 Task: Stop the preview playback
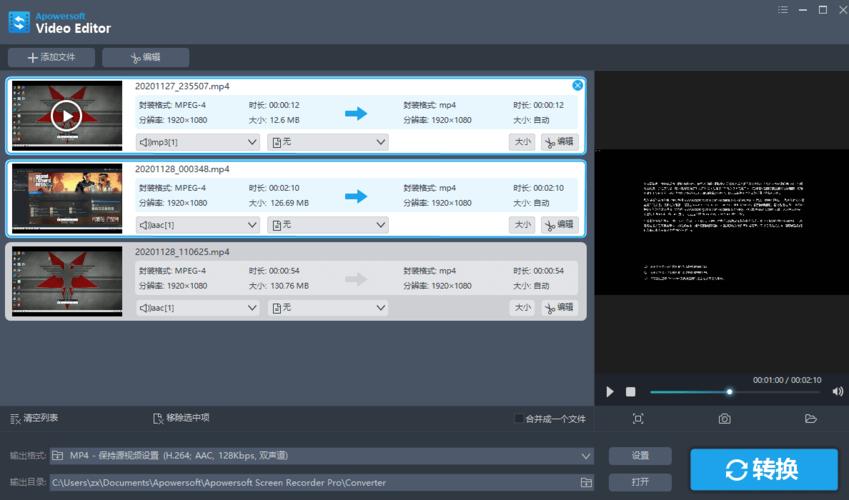[x=630, y=392]
